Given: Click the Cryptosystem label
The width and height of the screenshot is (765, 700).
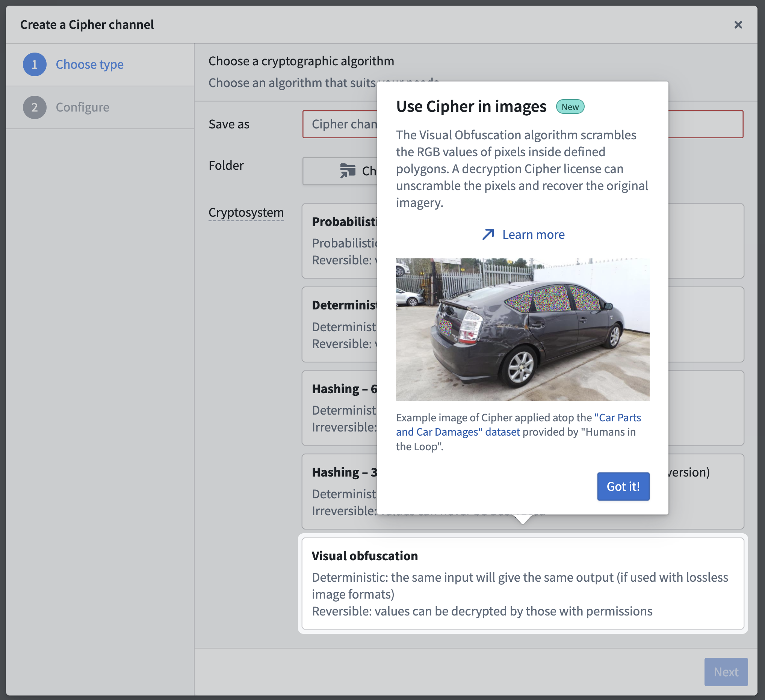Looking at the screenshot, I should pyautogui.click(x=246, y=212).
